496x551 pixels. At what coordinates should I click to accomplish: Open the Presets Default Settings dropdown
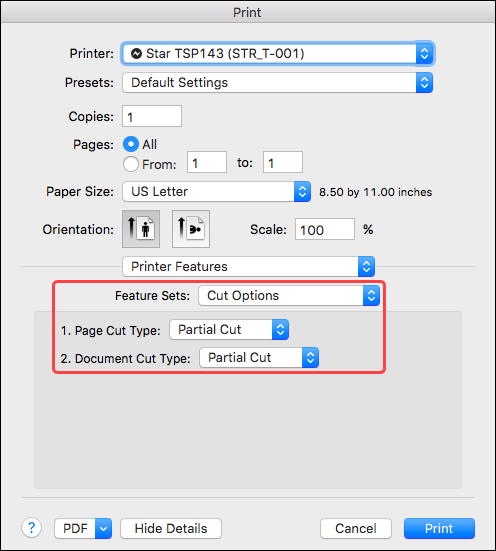pyautogui.click(x=277, y=83)
